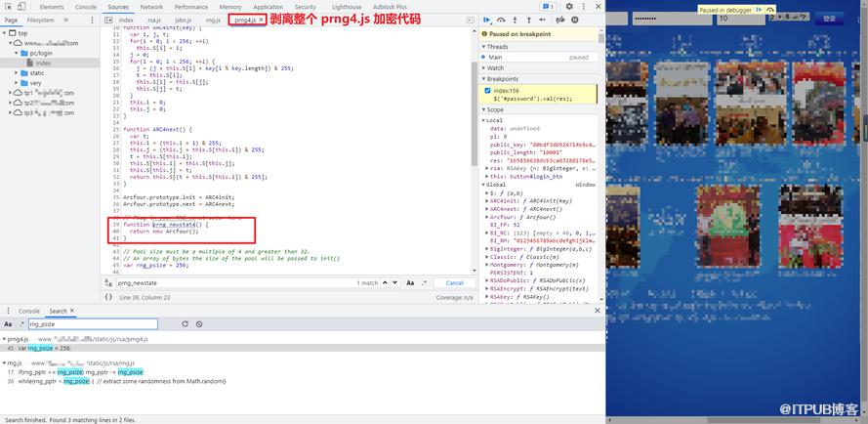Refresh the Search drawer results
868x424 pixels.
(x=185, y=324)
